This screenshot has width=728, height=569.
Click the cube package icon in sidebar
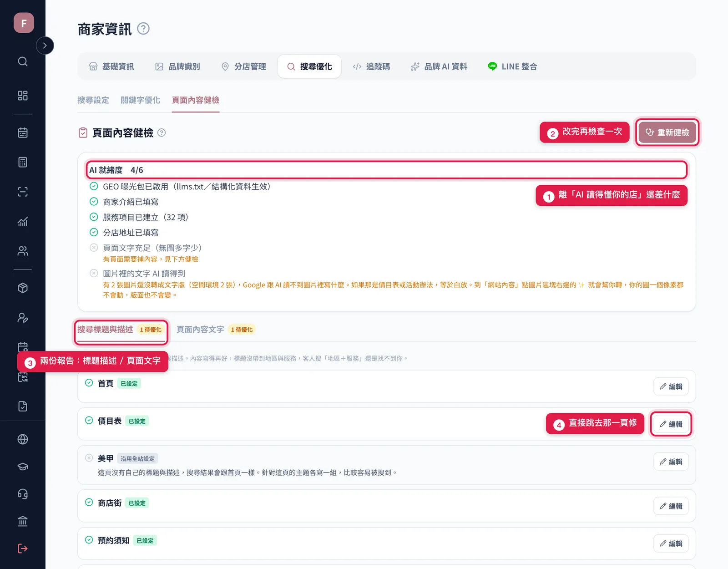click(23, 288)
